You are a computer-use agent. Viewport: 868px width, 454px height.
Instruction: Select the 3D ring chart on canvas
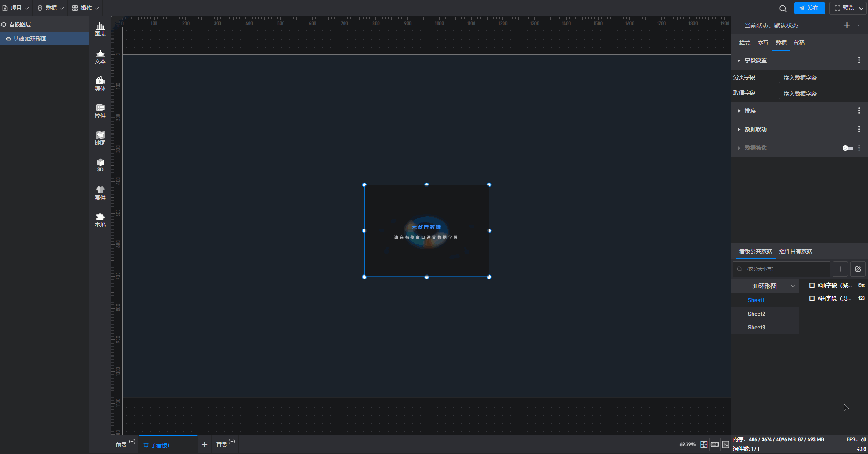click(427, 231)
